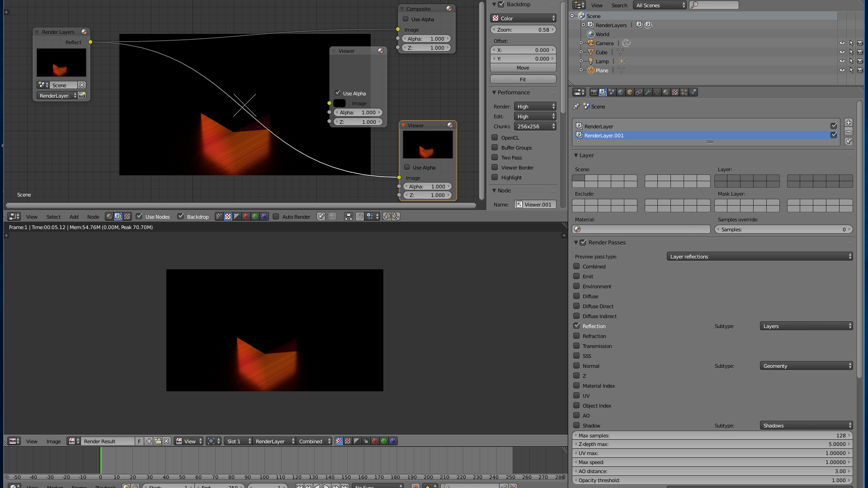Open the Preview pass type dropdown
868x488 pixels.
759,257
